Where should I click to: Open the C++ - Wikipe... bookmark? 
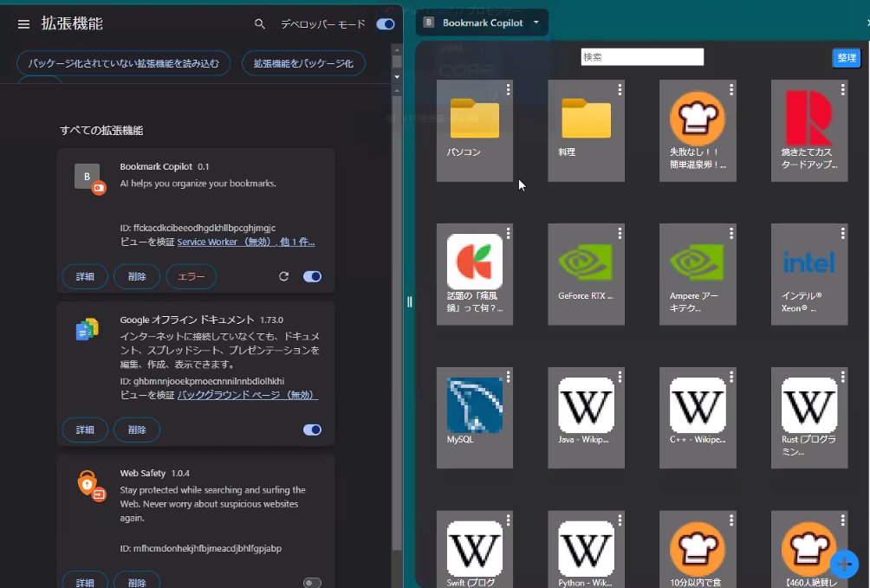[698, 417]
